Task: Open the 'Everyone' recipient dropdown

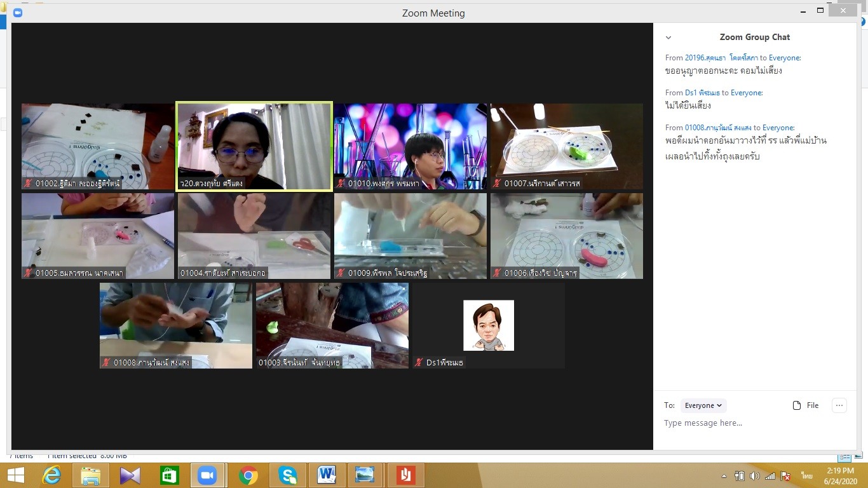Action: [x=703, y=405]
